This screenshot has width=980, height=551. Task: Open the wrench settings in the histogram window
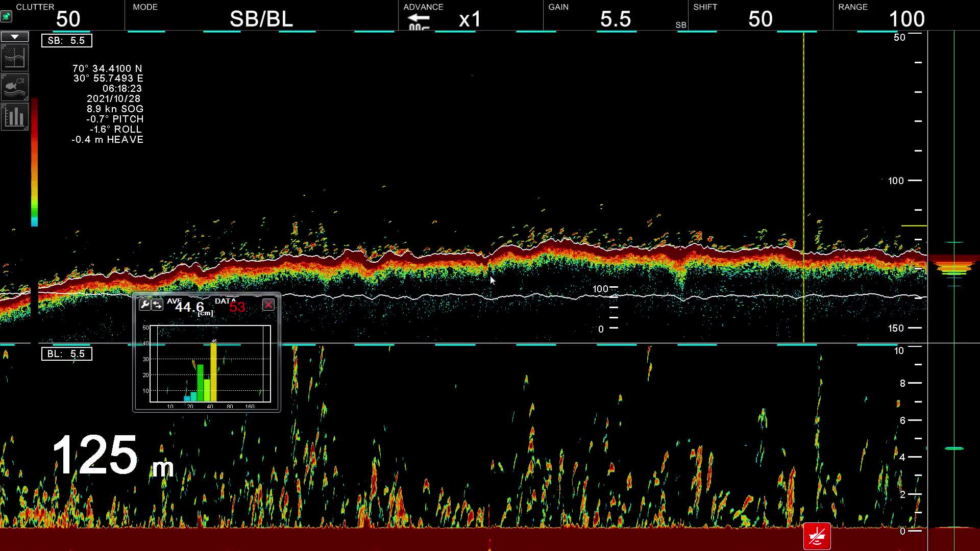pyautogui.click(x=144, y=305)
